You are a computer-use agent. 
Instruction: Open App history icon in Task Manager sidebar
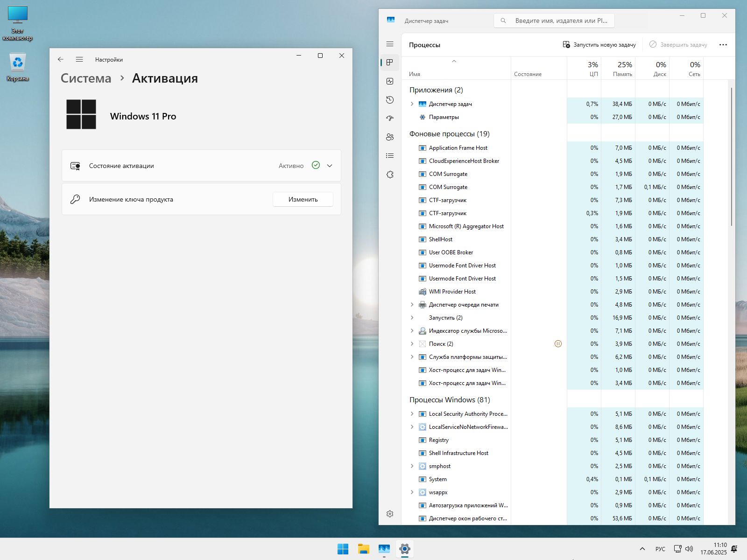pyautogui.click(x=390, y=100)
